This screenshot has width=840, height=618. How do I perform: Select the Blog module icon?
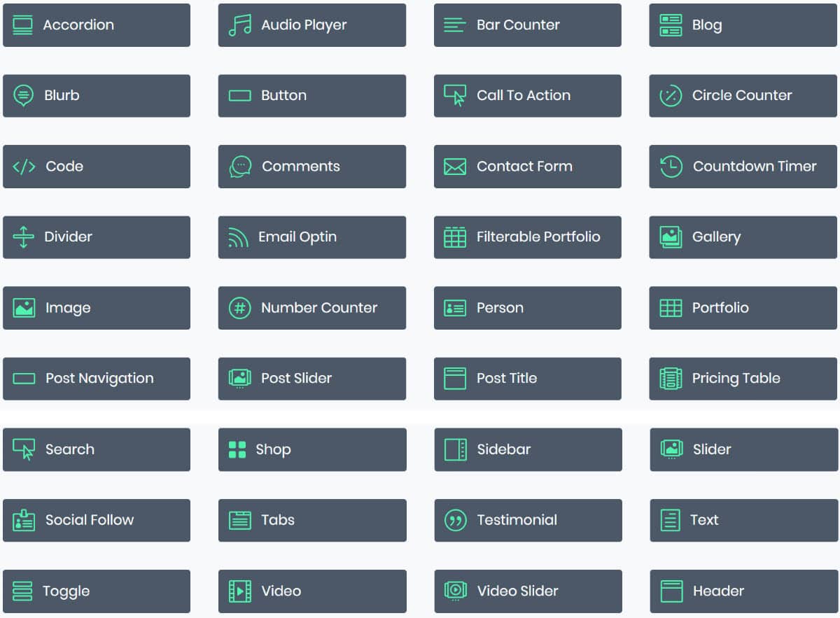(x=671, y=25)
